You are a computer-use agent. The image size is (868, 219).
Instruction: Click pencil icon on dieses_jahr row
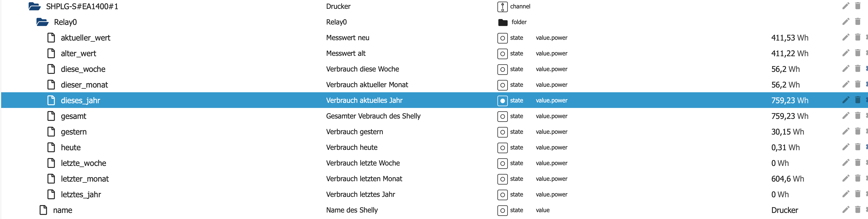845,100
